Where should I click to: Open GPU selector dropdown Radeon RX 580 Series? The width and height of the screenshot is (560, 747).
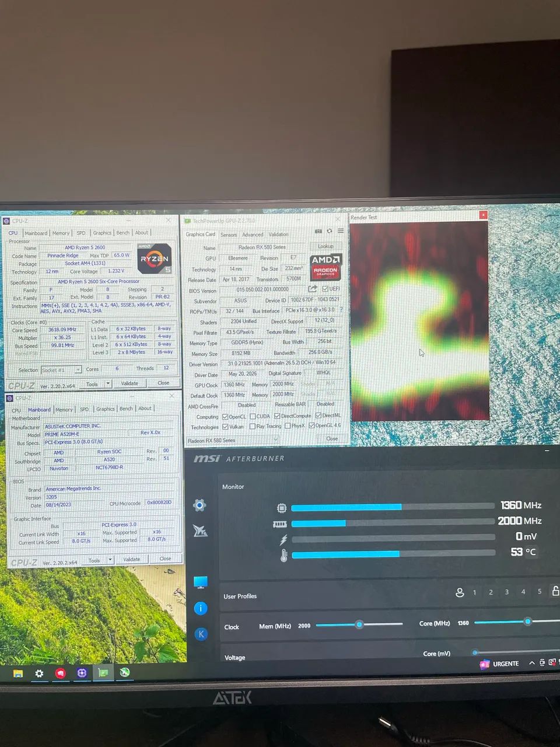point(233,440)
